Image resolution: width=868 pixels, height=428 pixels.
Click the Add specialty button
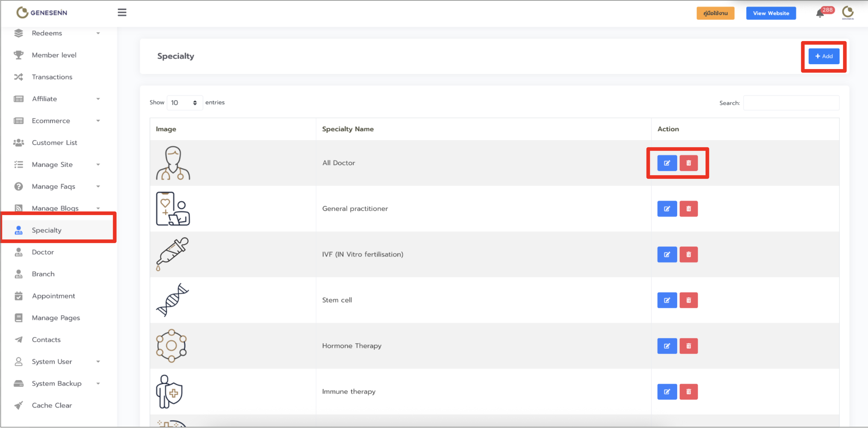(x=824, y=56)
